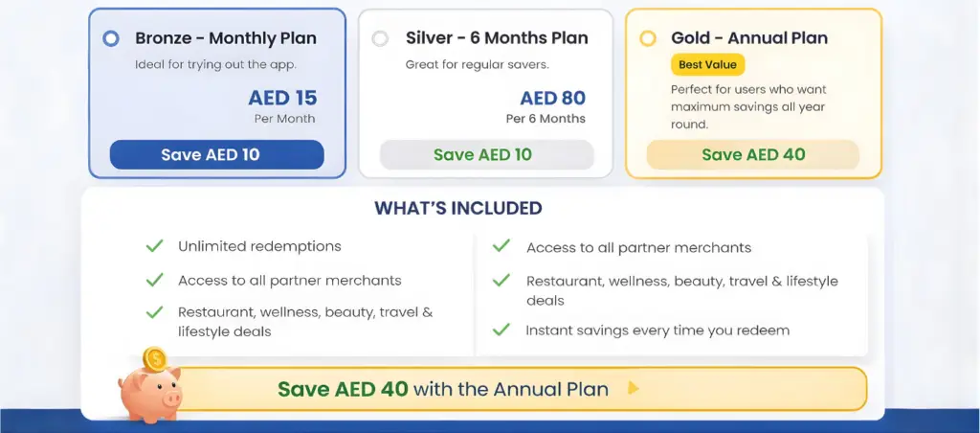
Task: Pick the Gold Annual Plan radio button
Action: (x=648, y=39)
